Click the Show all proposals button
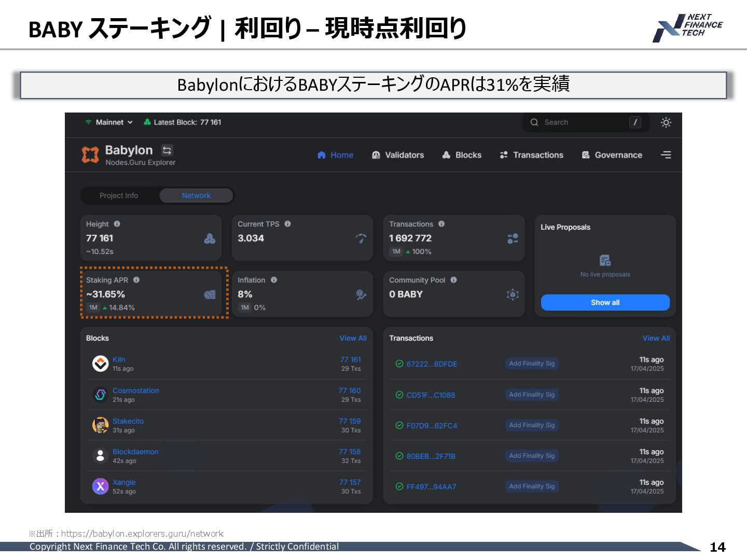Viewport: 747px width, 560px height. (605, 302)
